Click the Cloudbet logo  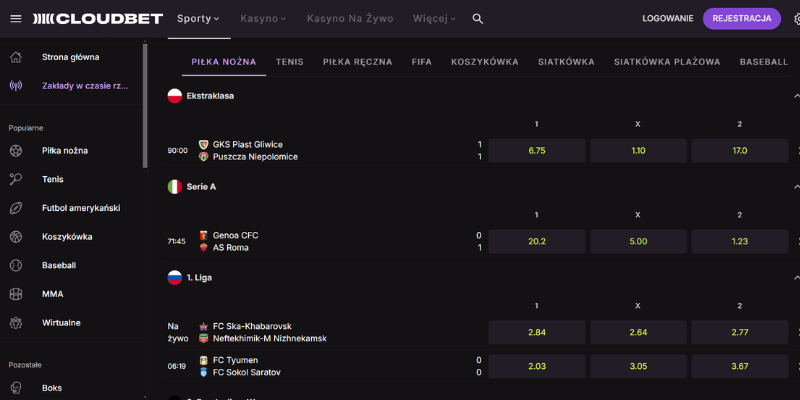click(83, 19)
